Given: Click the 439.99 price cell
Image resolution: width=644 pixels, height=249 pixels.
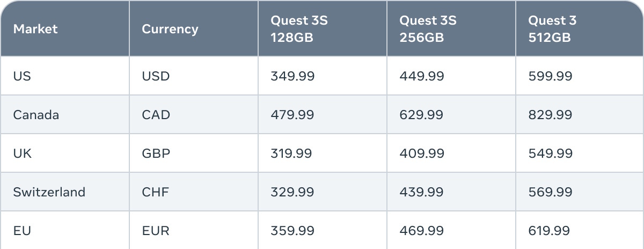Looking at the screenshot, I should pos(421,192).
